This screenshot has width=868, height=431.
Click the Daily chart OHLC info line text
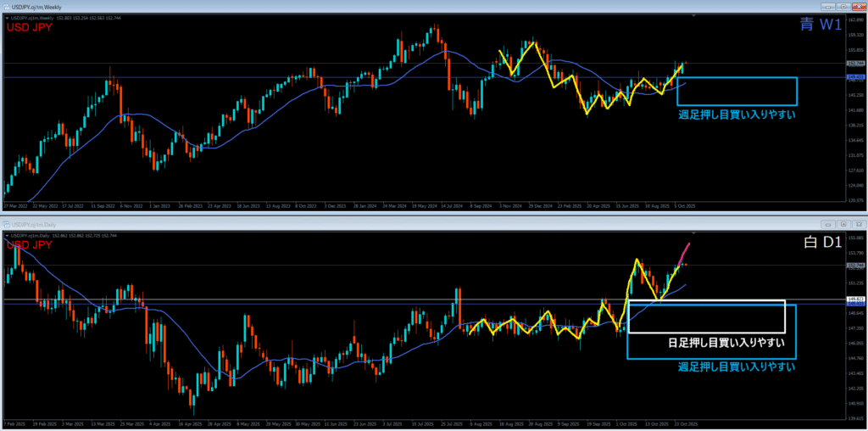(64, 236)
